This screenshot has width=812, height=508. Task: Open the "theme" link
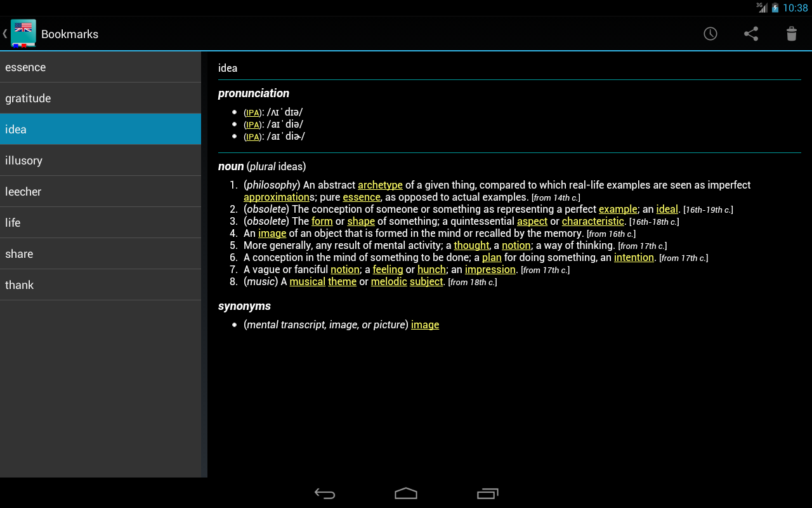pos(343,282)
